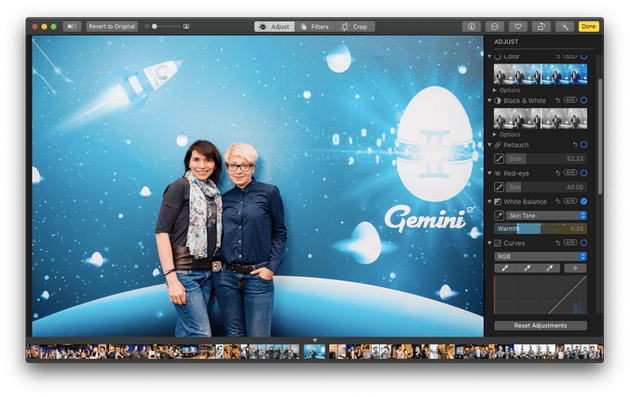This screenshot has height=397, width=630.
Task: Pick White Balance eyedropper tool
Action: point(499,215)
